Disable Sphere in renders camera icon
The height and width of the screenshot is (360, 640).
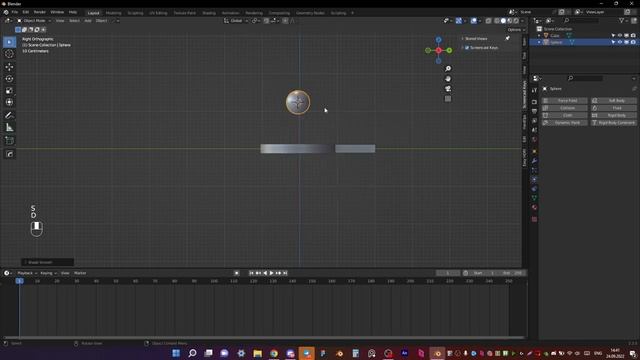click(x=633, y=42)
